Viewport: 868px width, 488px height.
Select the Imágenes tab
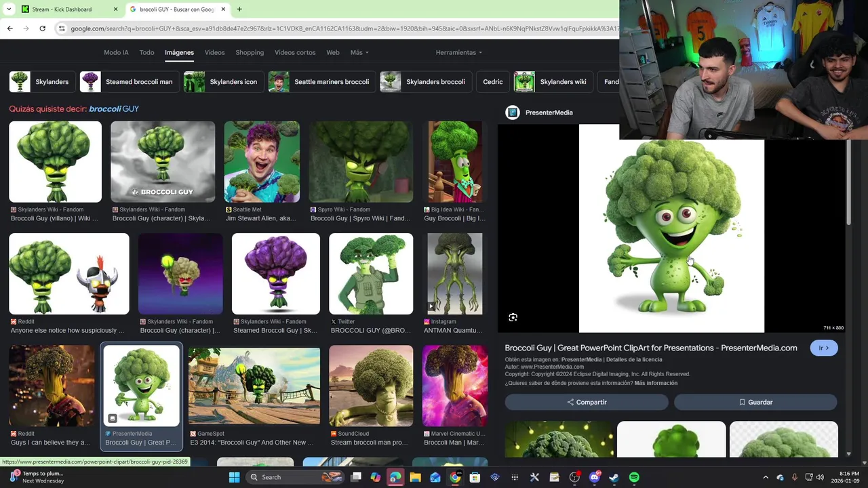click(179, 52)
